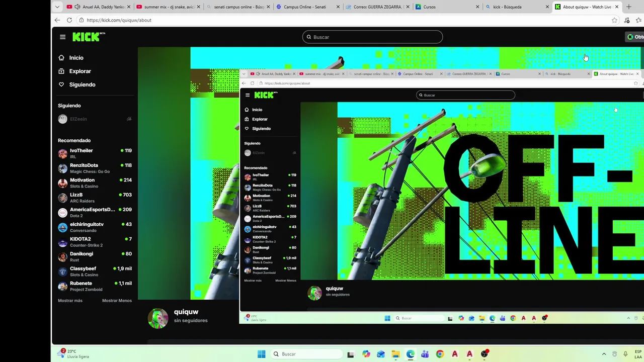The height and width of the screenshot is (362, 644).
Task: Switch to the Correo: GUERRA ZEGARRA tab
Action: [378, 7]
